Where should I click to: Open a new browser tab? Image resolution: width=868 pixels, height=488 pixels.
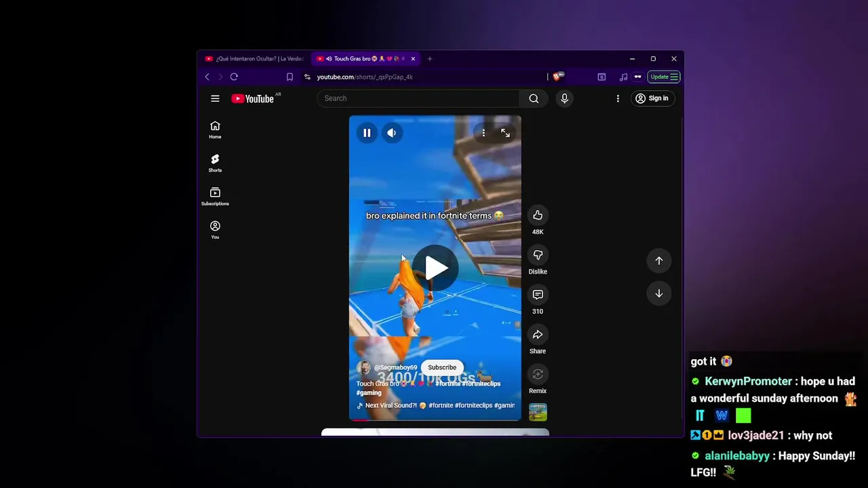click(429, 59)
